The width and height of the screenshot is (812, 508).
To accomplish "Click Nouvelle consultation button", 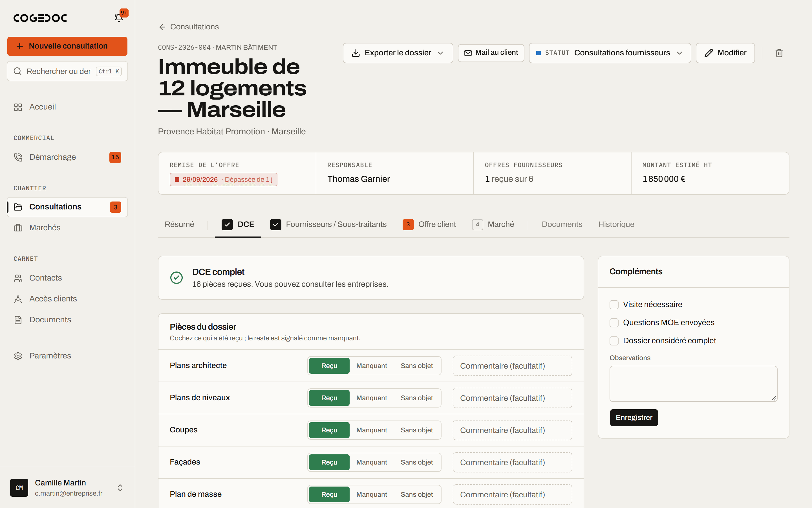I will coord(67,46).
